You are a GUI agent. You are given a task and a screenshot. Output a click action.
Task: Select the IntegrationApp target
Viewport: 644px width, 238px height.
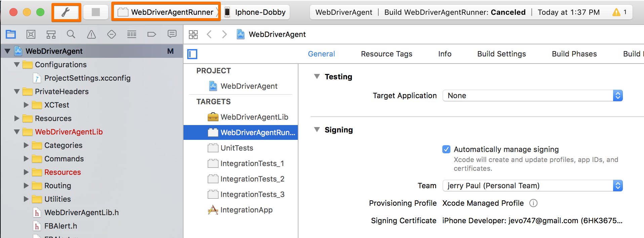246,210
